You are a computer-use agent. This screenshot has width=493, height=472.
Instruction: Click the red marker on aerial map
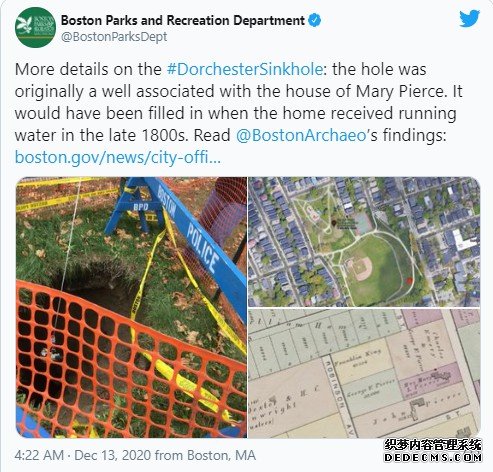[410, 281]
